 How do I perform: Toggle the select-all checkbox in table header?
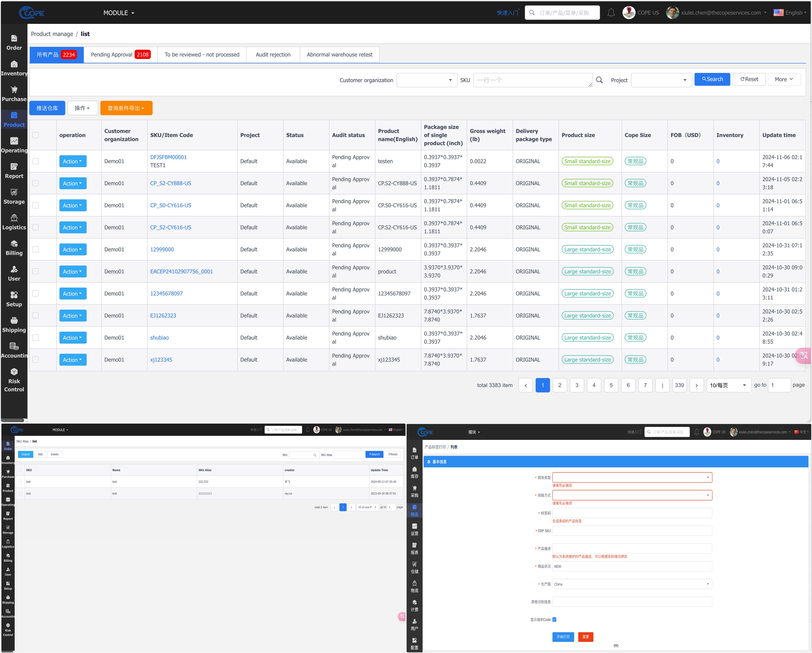tap(36, 135)
